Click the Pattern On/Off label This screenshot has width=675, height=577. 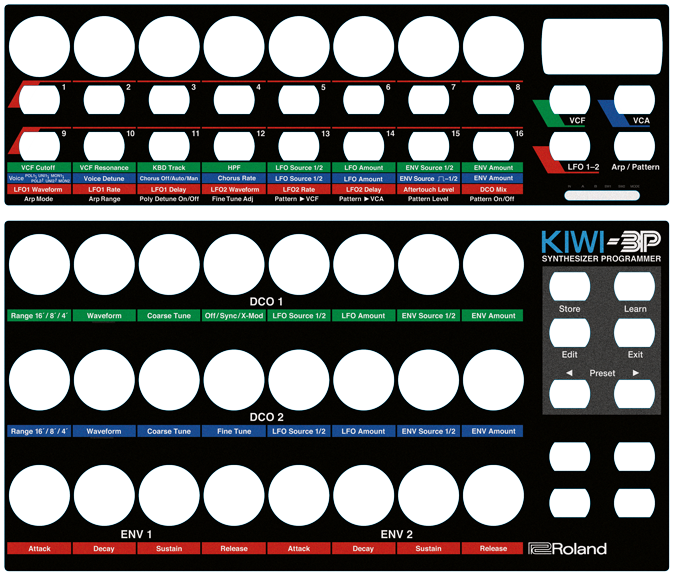point(492,199)
